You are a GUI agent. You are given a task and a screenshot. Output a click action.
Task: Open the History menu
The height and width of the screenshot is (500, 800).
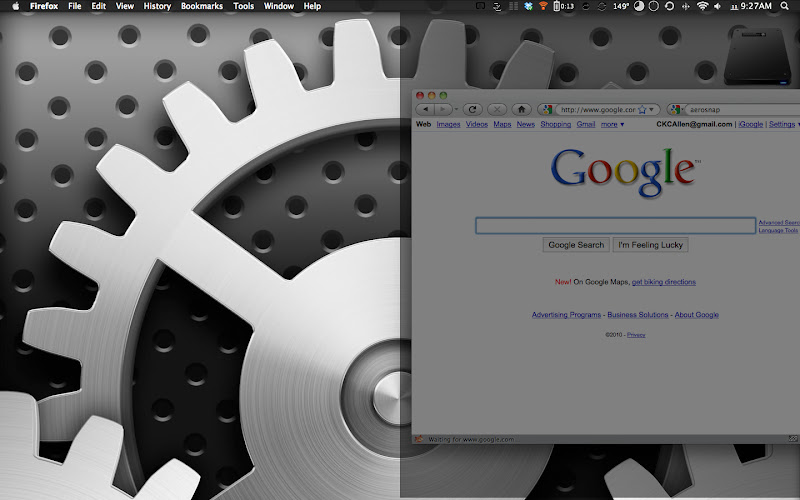click(x=157, y=6)
